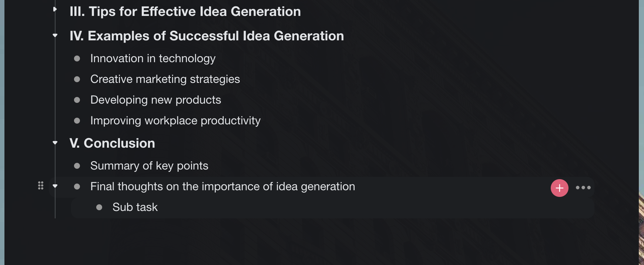Collapse the Final thoughts item's sub tasks
644x265 pixels.
pos(55,186)
